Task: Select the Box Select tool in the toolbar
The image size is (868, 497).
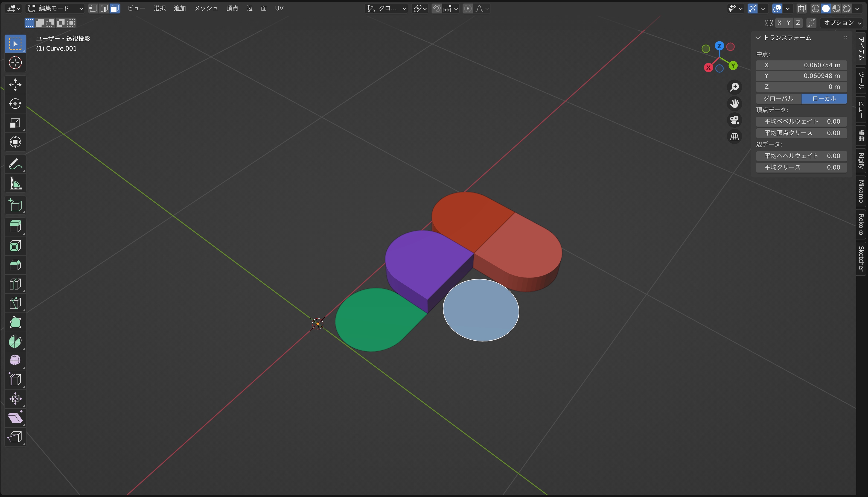Action: [x=15, y=44]
